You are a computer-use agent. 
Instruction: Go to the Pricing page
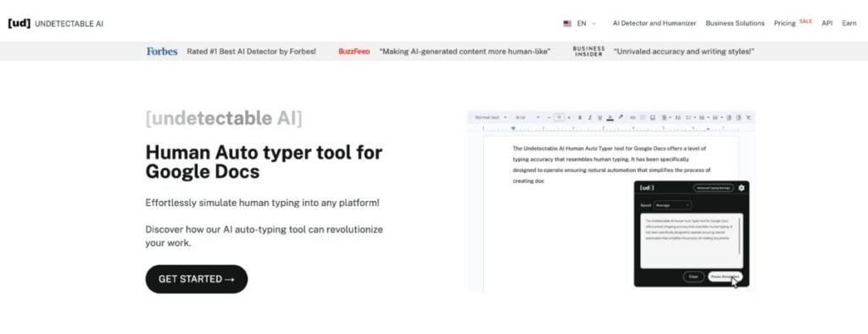point(784,23)
